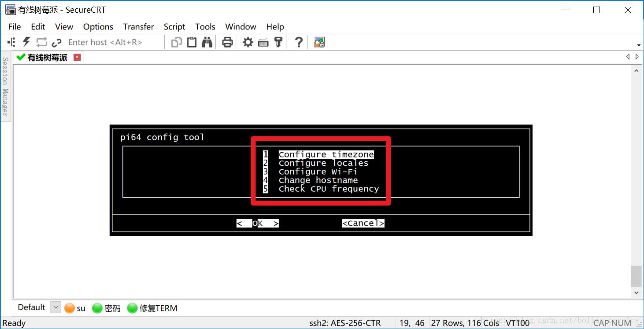Open the Options menu
This screenshot has height=329, width=644.
[98, 26]
